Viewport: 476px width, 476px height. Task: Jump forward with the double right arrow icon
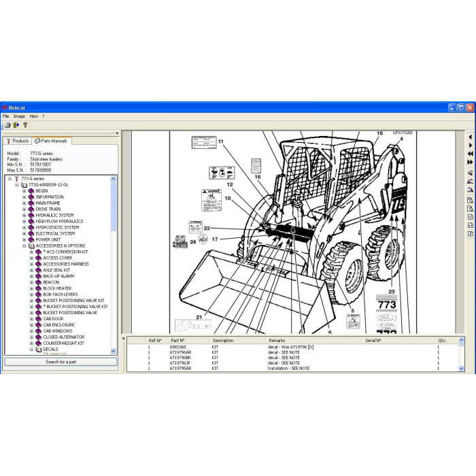pos(470,163)
